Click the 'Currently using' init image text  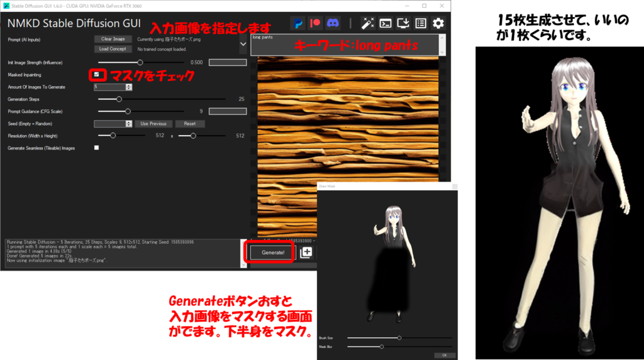[169, 40]
